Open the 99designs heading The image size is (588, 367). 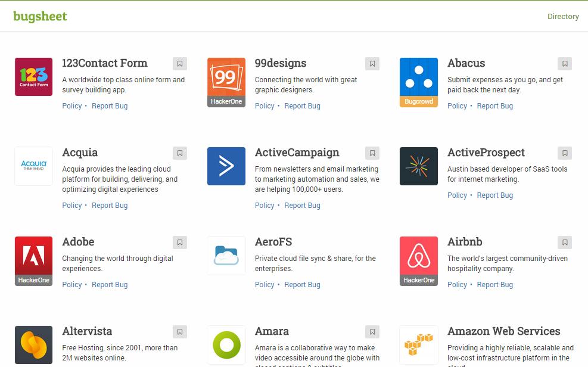(x=281, y=63)
